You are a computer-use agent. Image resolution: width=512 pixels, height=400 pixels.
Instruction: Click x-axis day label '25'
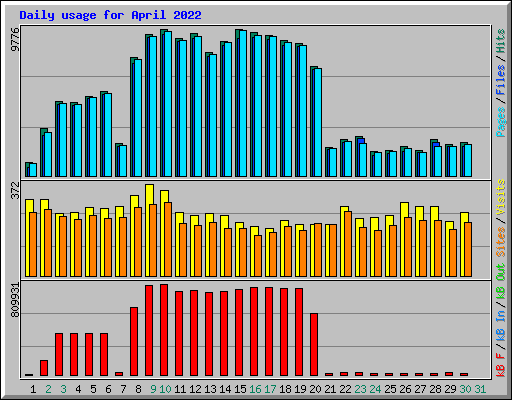pos(390,389)
